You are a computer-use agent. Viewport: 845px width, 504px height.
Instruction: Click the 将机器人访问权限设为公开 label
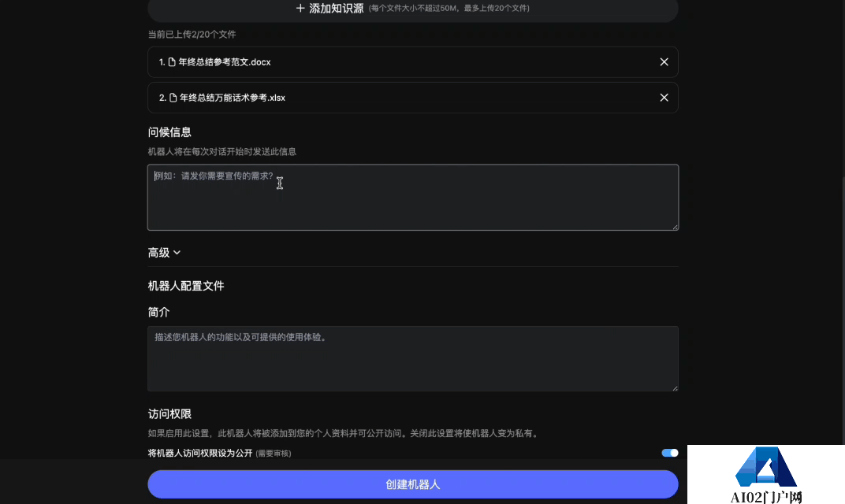[200, 454]
